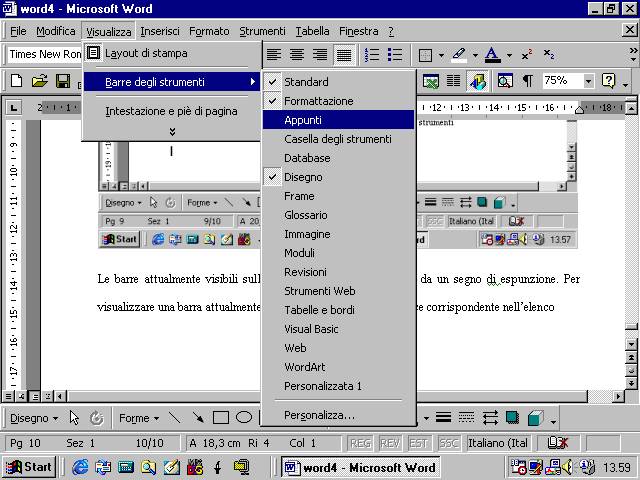Apply font color with the A icon

tap(493, 55)
